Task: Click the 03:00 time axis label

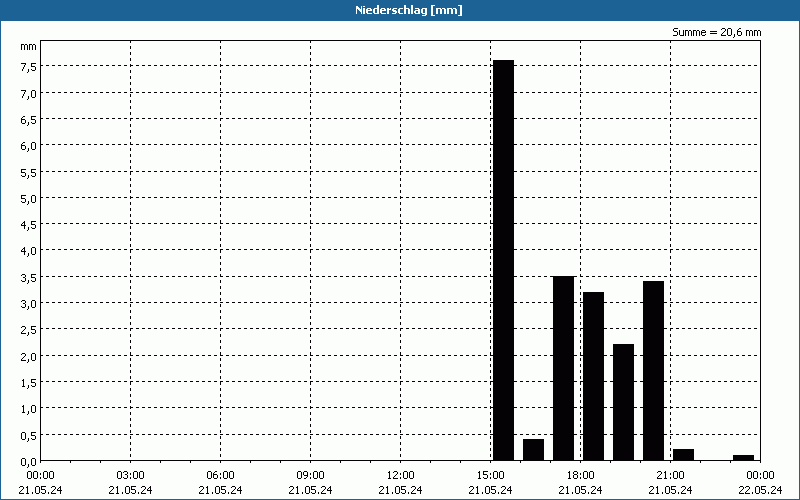Action: coord(131,476)
